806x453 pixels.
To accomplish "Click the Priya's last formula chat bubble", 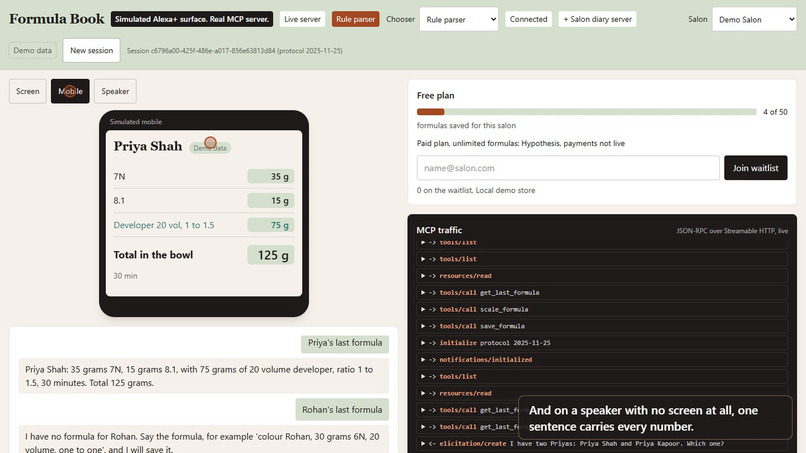I will [345, 343].
